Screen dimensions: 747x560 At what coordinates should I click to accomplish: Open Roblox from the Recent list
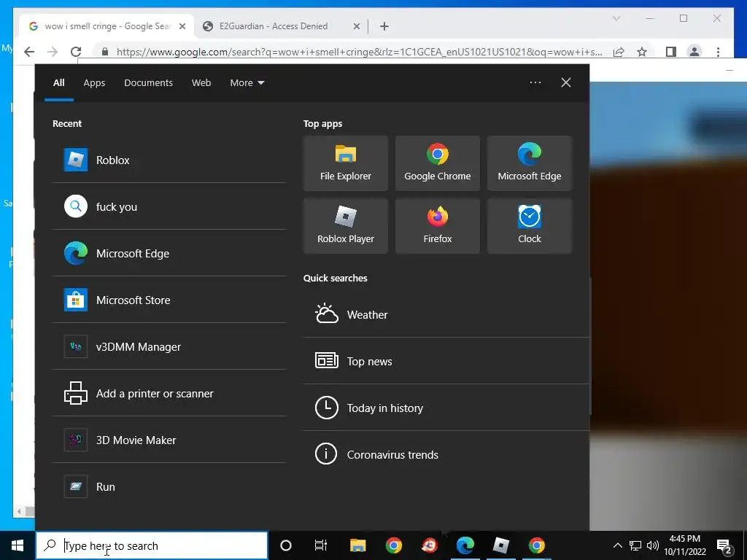[169, 160]
